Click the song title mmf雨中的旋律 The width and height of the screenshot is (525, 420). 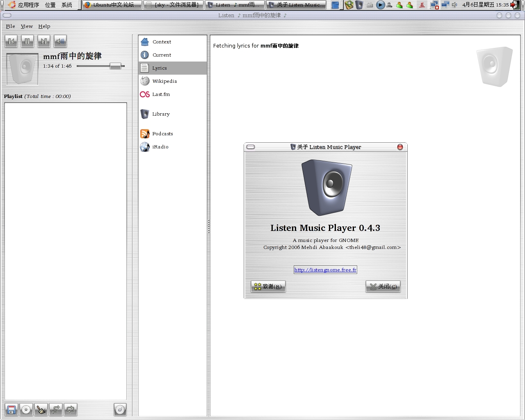click(72, 56)
